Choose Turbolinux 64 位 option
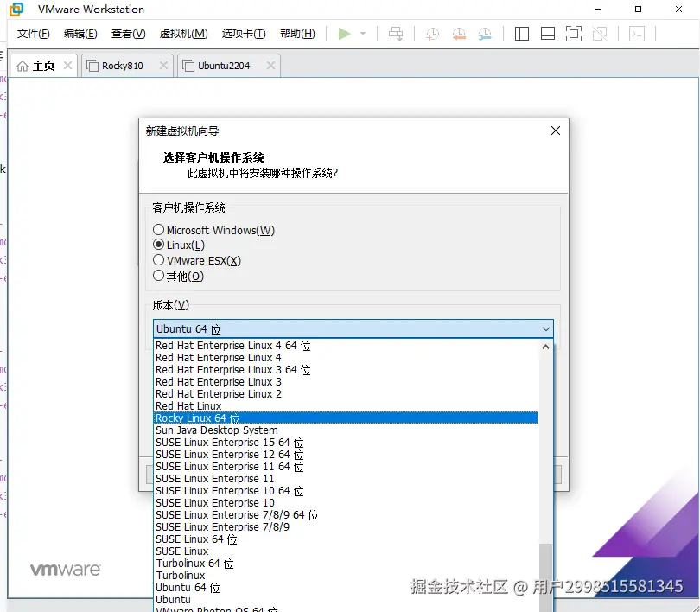The height and width of the screenshot is (612, 700). tap(346, 563)
